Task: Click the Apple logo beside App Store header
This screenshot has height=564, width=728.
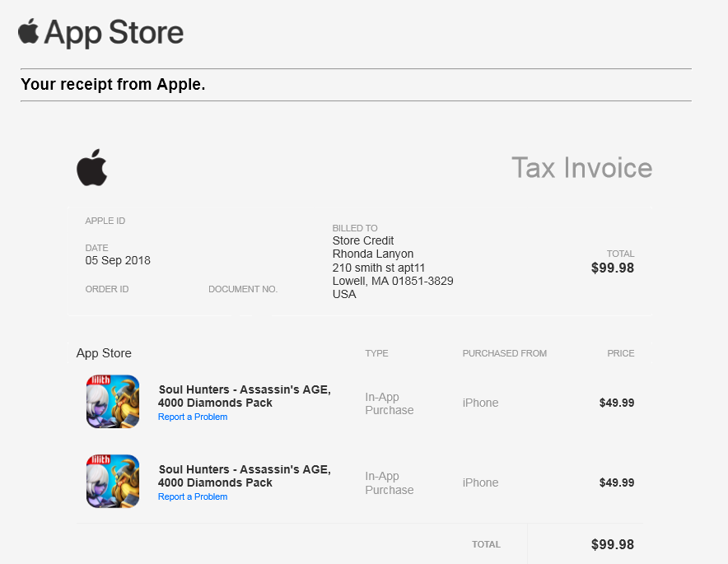Action: (x=29, y=32)
